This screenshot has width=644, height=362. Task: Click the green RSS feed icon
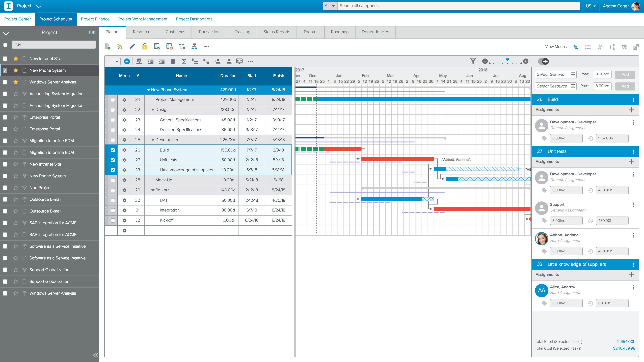120,46
